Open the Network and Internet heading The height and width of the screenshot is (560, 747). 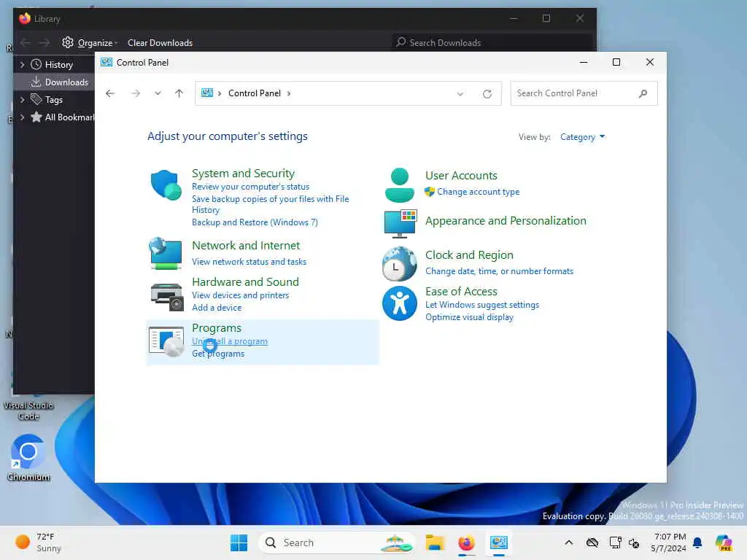246,245
